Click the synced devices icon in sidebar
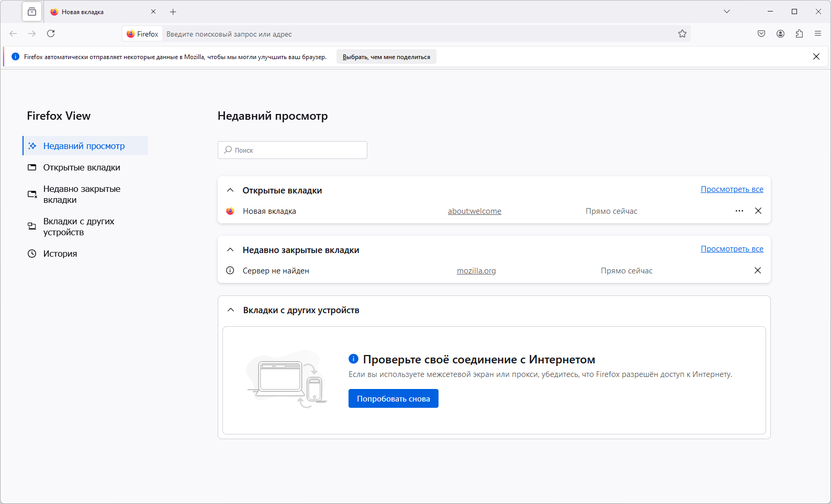Image resolution: width=831 pixels, height=504 pixels. point(32,226)
